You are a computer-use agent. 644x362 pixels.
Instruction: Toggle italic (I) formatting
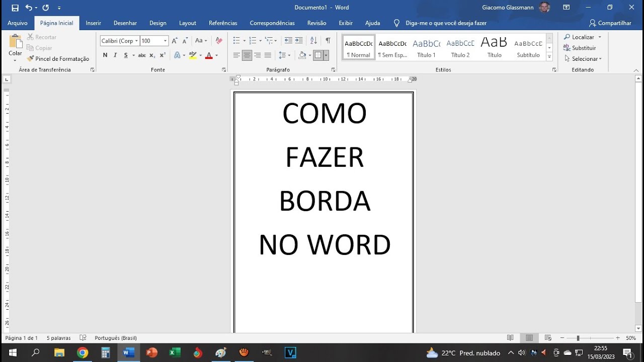coord(115,55)
